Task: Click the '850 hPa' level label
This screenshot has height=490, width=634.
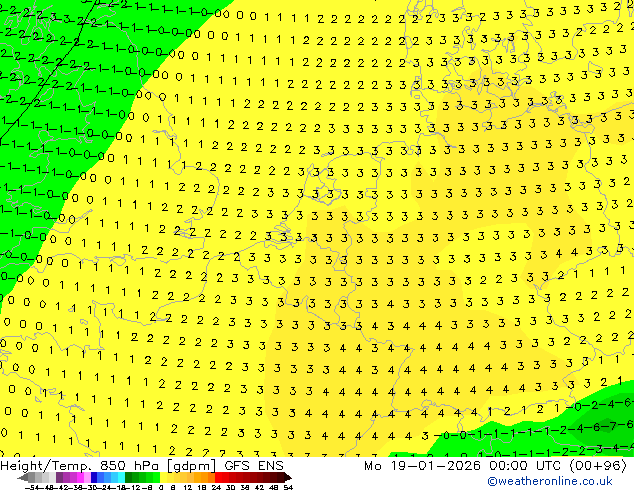Action: 130,466
